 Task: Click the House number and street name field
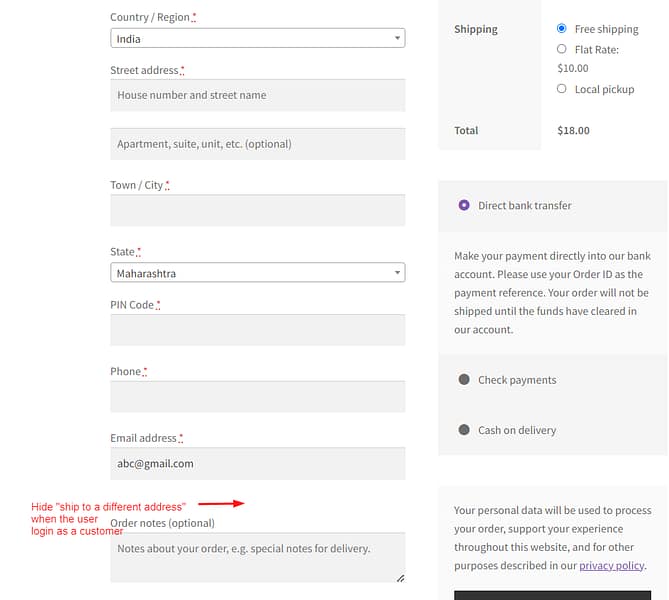pos(257,95)
